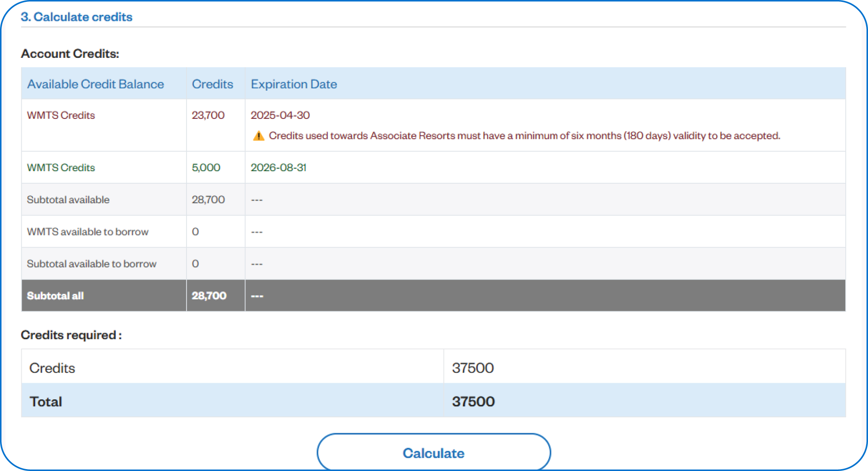Click the 'Expiration Date' column header
The height and width of the screenshot is (471, 868).
click(293, 84)
